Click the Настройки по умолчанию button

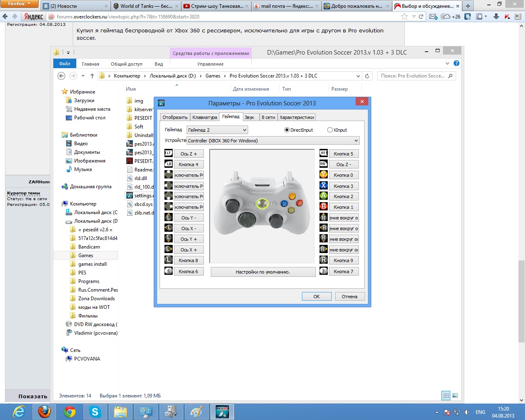tap(263, 272)
